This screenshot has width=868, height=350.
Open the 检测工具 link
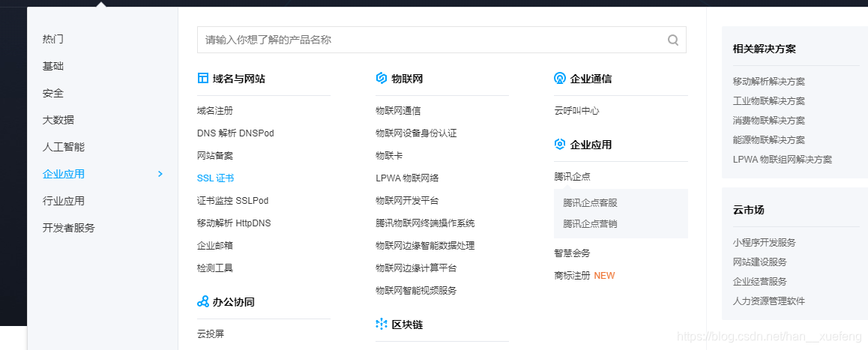(215, 268)
